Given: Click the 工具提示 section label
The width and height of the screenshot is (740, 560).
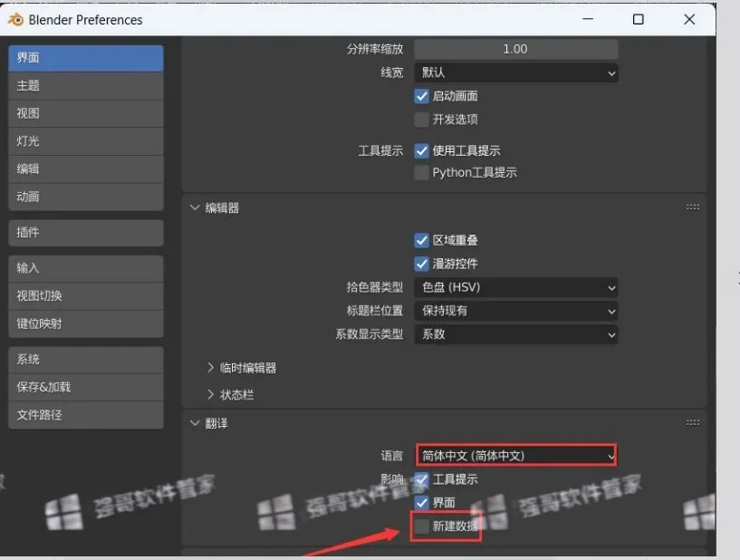Looking at the screenshot, I should point(380,151).
